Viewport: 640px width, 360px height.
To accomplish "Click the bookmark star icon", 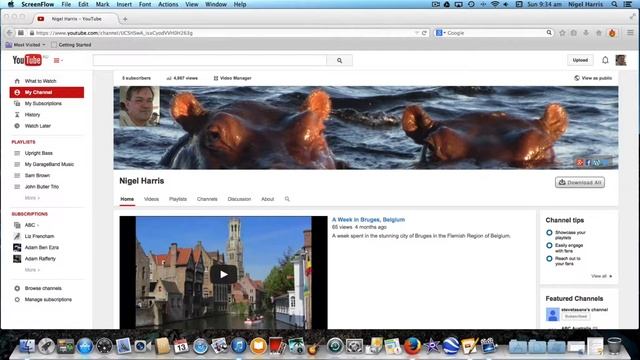I will coord(562,33).
